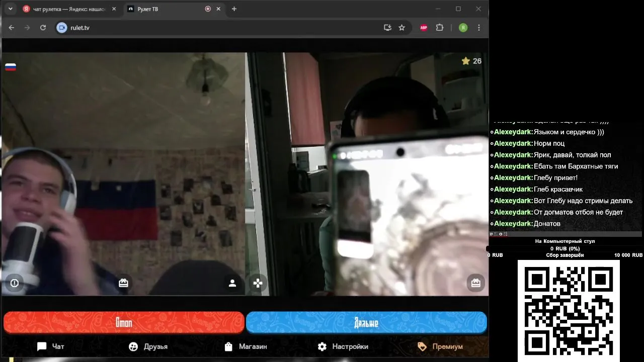644x362 pixels.
Task: Click the Russian flag country icon
Action: point(11,67)
